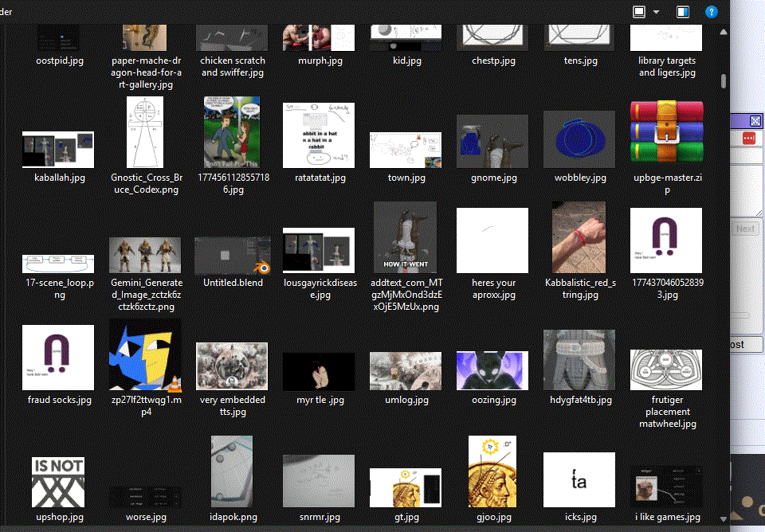Select the 1774370460528393.jpg thumbnail
The height and width of the screenshot is (532, 765).
coord(666,241)
